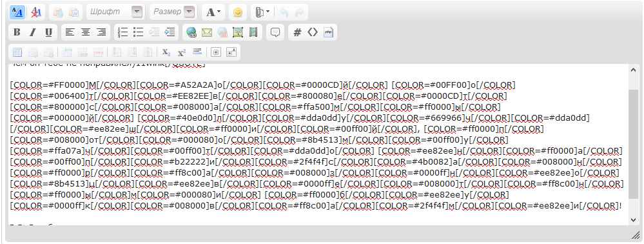Wrap selection in PHP tags
This screenshot has width=644, height=244.
[328, 32]
